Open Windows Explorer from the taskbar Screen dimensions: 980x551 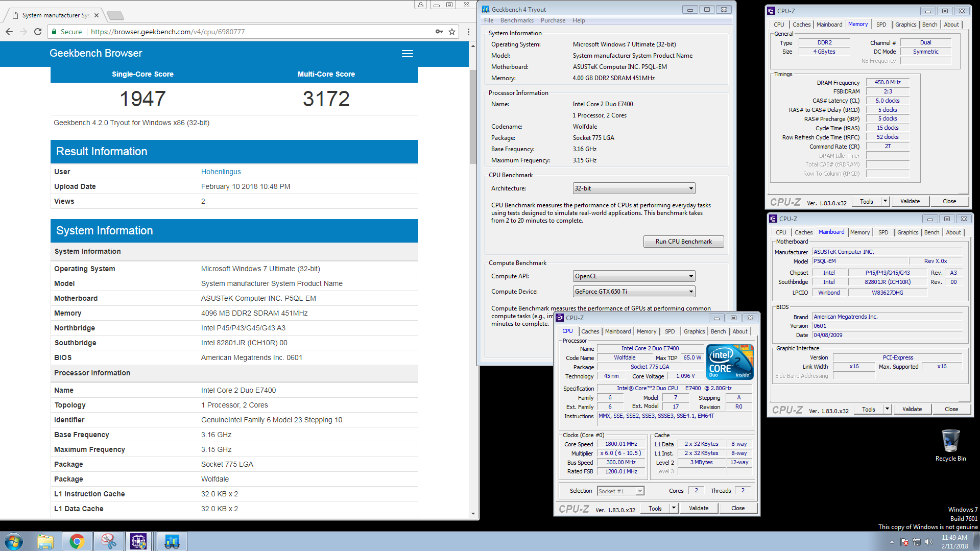pyautogui.click(x=45, y=541)
